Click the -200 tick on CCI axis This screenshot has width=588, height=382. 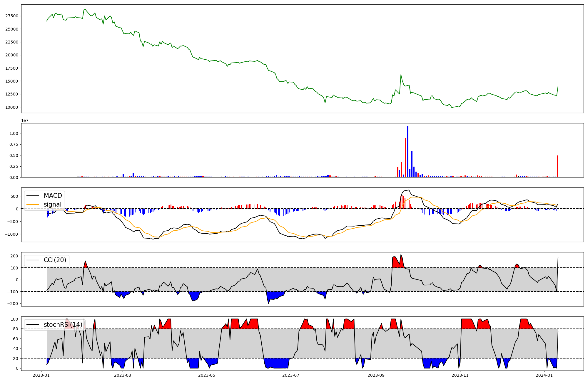click(13, 304)
